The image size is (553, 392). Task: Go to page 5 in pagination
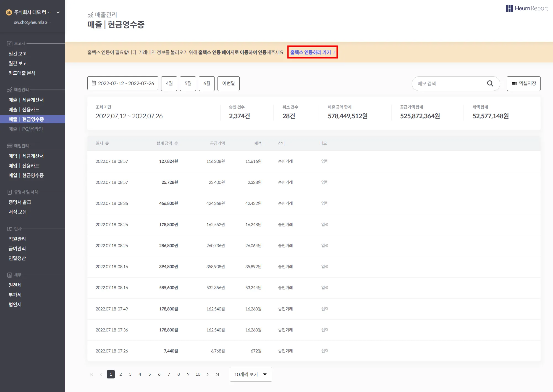pyautogui.click(x=150, y=374)
